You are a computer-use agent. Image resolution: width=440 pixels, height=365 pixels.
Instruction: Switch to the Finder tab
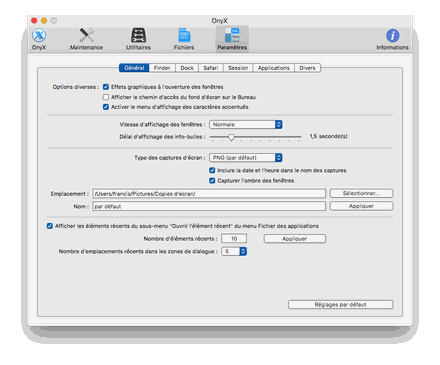pyautogui.click(x=162, y=68)
